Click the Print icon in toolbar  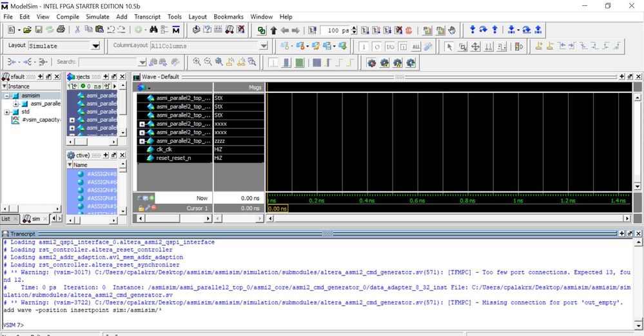point(60,30)
